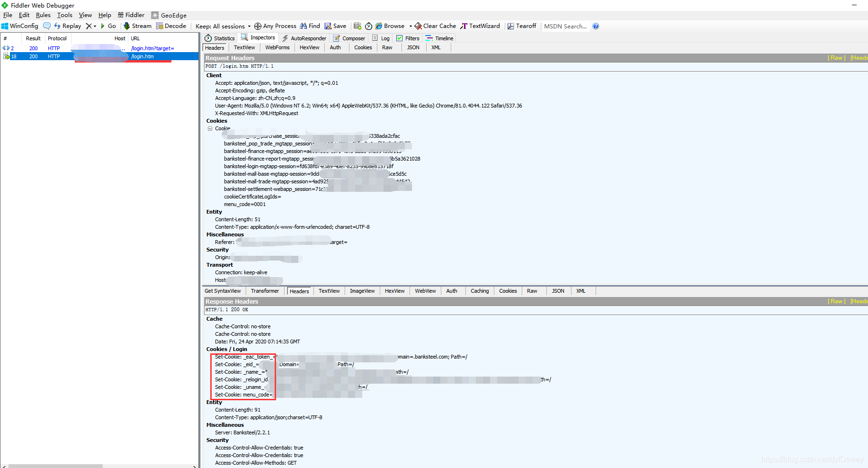Click the Remove (X) sessions icon

89,26
